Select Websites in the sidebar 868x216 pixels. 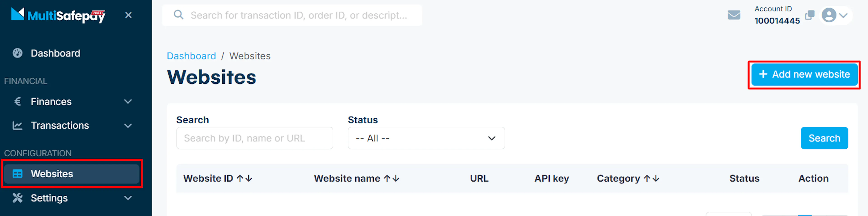coord(72,174)
